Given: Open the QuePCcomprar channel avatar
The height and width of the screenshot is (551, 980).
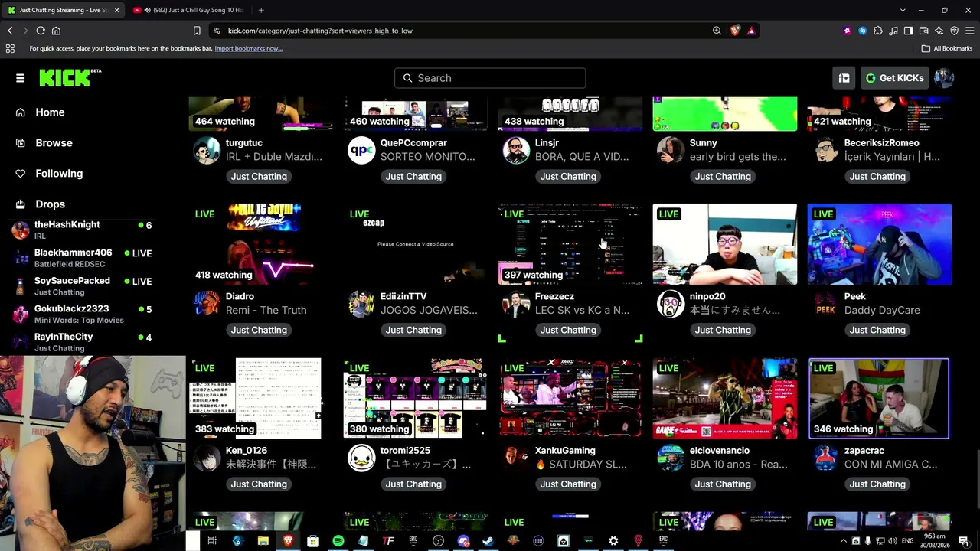Looking at the screenshot, I should pos(361,150).
